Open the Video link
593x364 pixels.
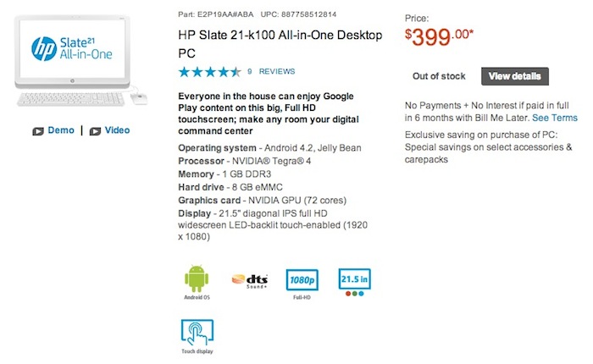[117, 131]
